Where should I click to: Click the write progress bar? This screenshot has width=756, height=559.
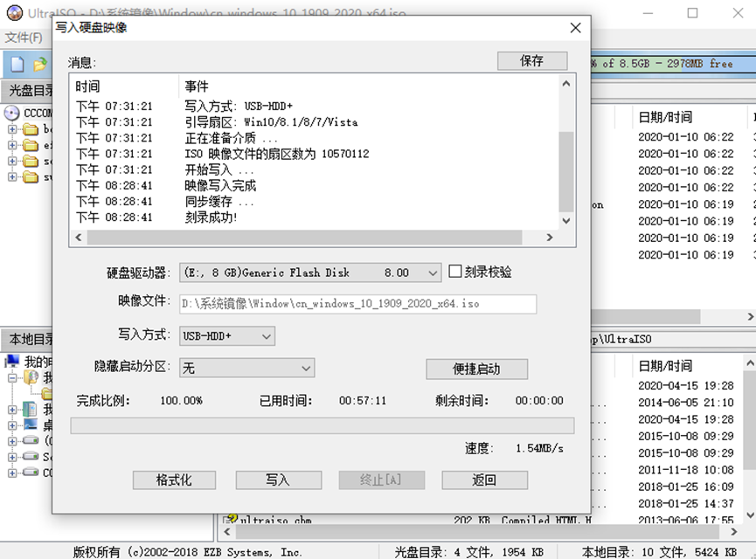323,426
